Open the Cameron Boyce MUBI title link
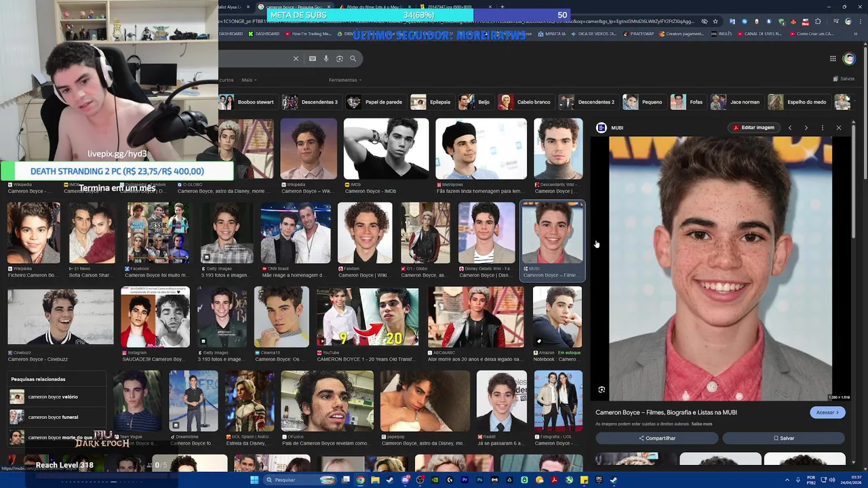Image resolution: width=868 pixels, height=488 pixels. [666, 412]
